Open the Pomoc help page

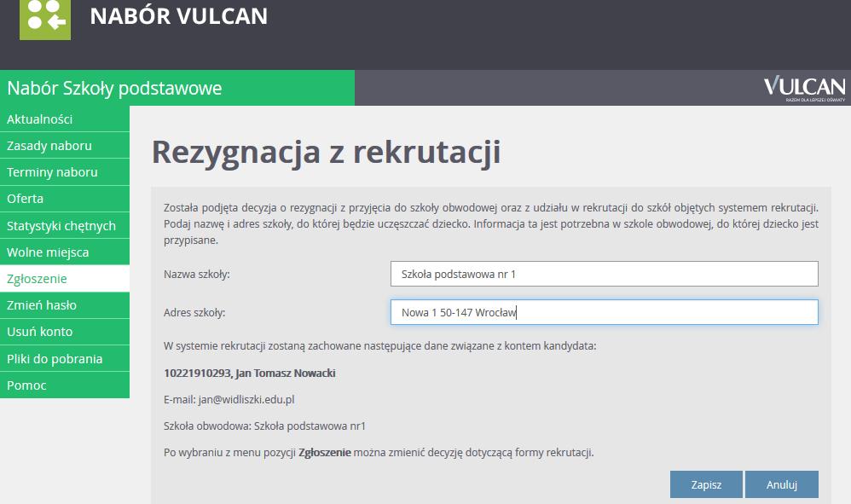coord(65,385)
